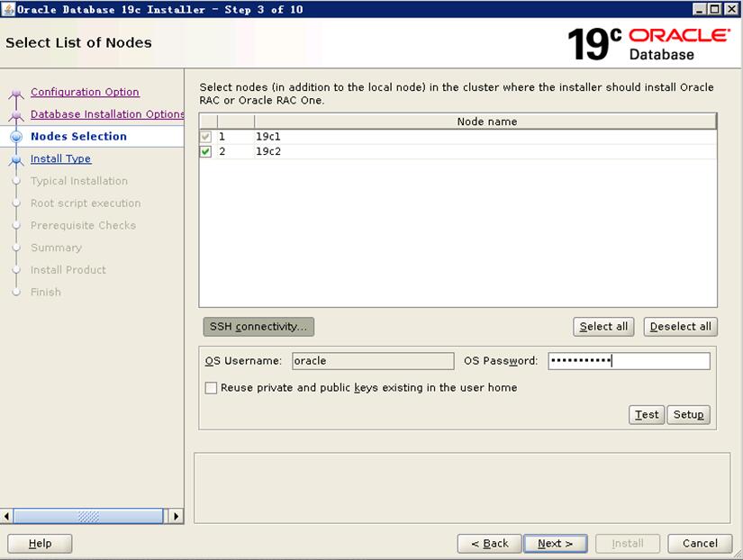Image resolution: width=743 pixels, height=560 pixels.
Task: Enable reuse private and public keys checkbox
Action: point(211,388)
